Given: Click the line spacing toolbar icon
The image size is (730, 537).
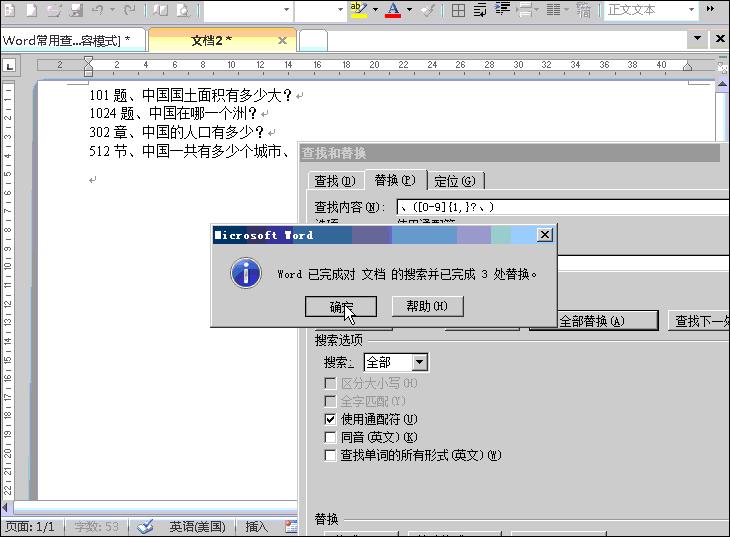Looking at the screenshot, I should (x=524, y=9).
